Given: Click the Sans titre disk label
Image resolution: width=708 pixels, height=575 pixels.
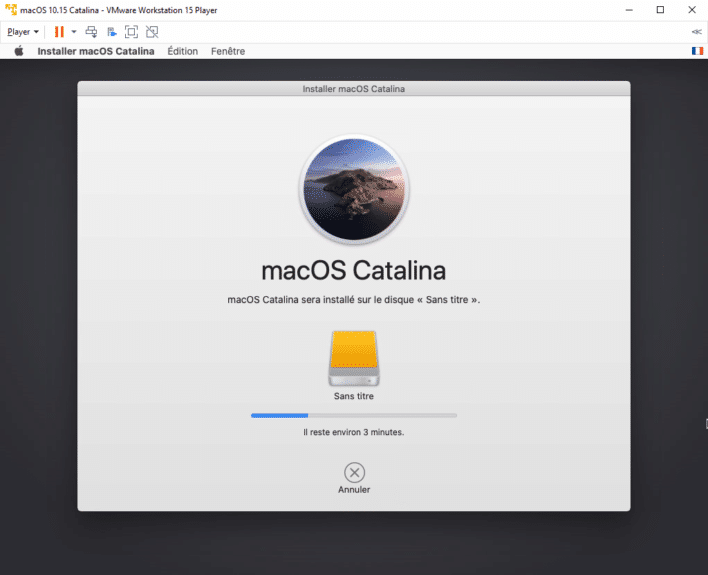Looking at the screenshot, I should click(x=354, y=396).
